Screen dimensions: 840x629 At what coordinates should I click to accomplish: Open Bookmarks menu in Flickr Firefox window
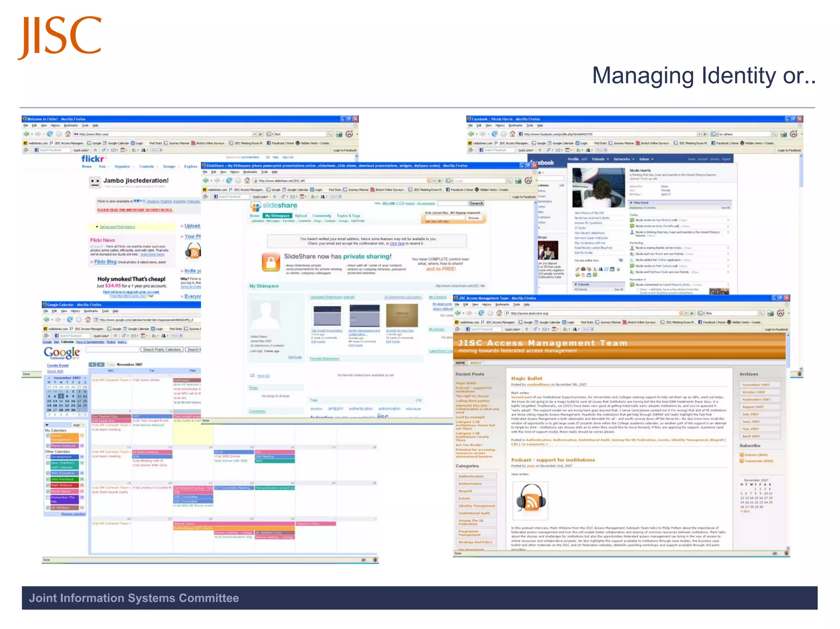[x=71, y=125]
